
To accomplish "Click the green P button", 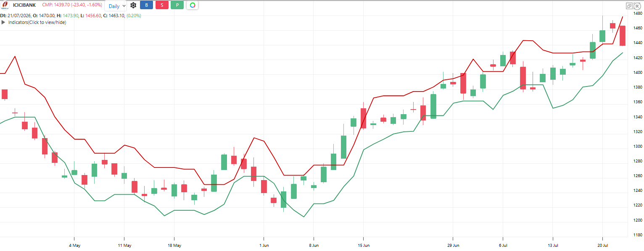I will [x=177, y=5].
